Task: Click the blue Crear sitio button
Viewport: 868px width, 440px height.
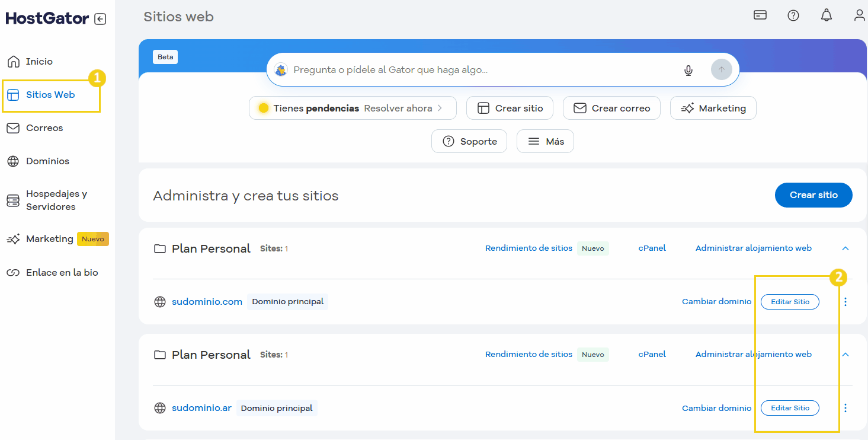Action: [813, 195]
